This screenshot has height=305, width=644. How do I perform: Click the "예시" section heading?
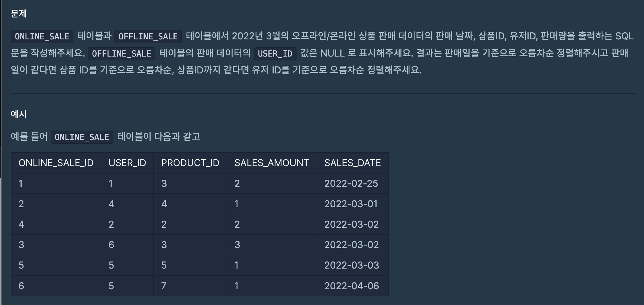pos(19,114)
